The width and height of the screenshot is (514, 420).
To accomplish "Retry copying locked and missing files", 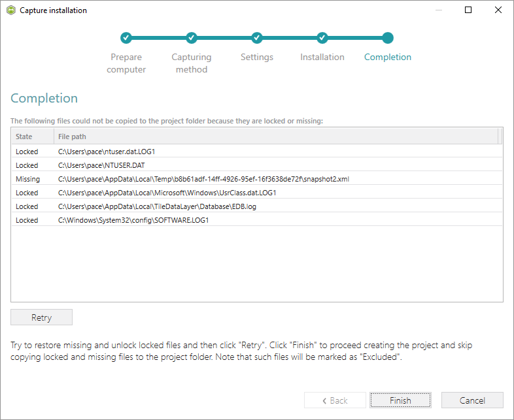I will point(41,317).
